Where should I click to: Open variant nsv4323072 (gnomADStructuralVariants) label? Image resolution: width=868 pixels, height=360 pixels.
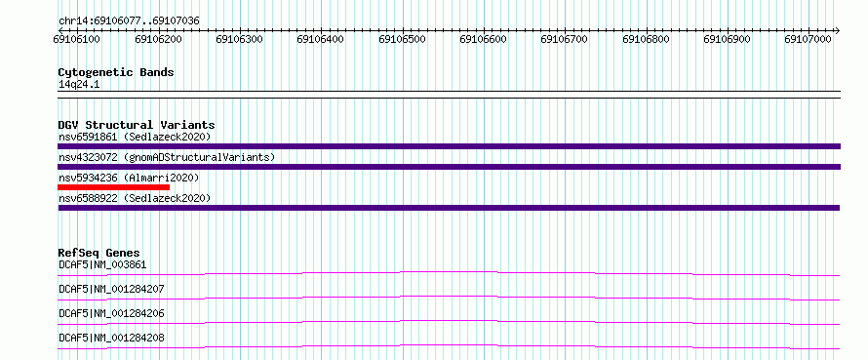click(167, 157)
